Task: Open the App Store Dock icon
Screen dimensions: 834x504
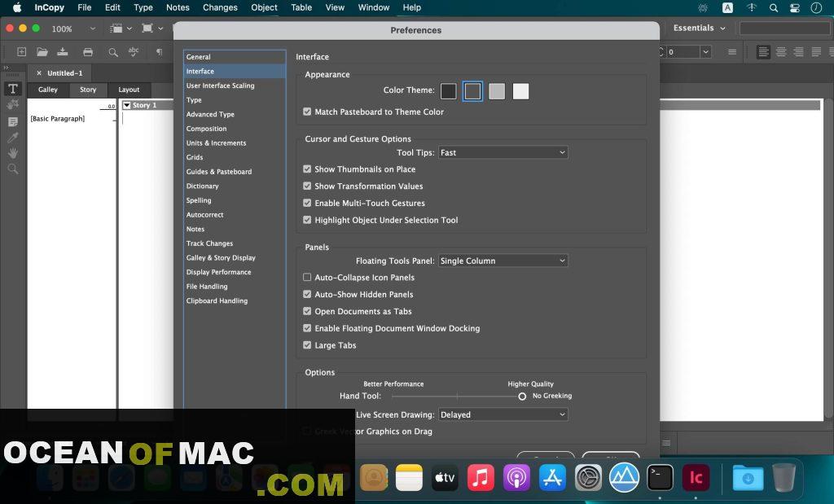Action: [553, 477]
